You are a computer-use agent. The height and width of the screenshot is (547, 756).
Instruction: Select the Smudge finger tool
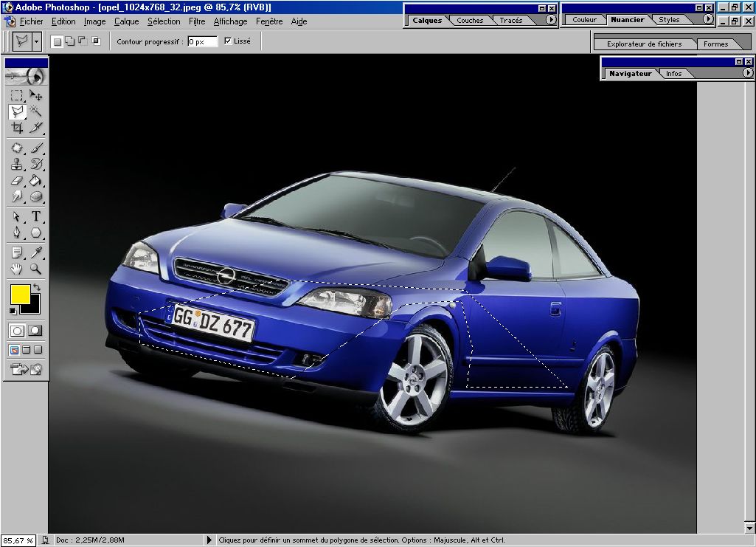click(17, 196)
